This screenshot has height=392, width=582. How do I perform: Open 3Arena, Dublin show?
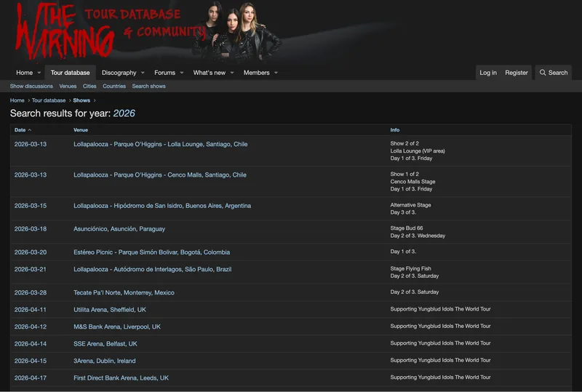pyautogui.click(x=104, y=361)
